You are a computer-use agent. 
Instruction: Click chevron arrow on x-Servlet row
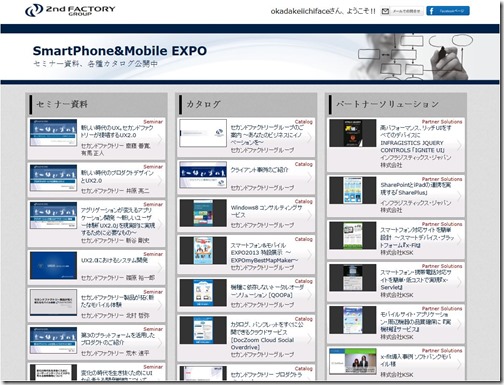click(x=459, y=282)
